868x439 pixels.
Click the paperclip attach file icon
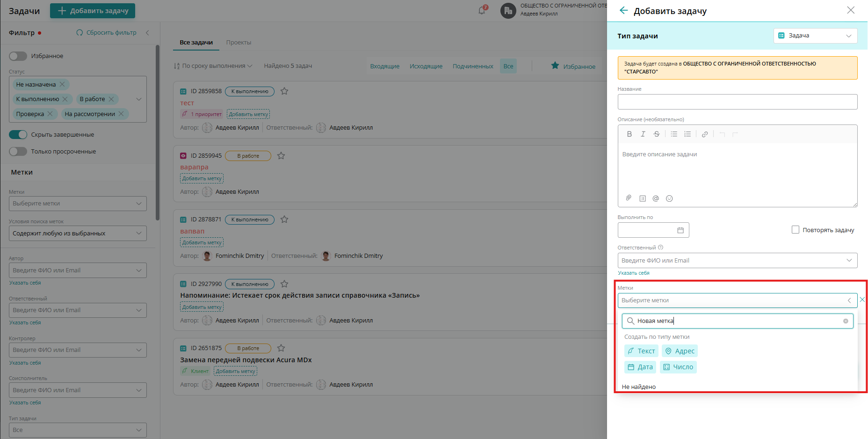point(629,198)
